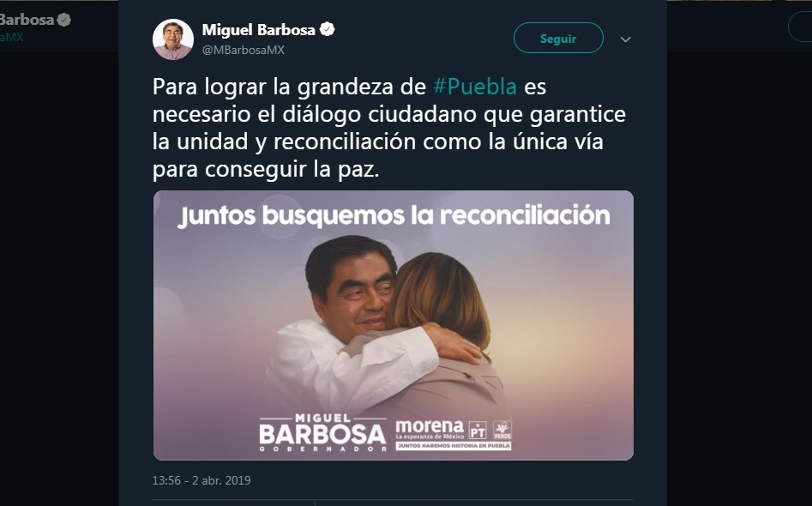Image resolution: width=812 pixels, height=506 pixels.
Task: Click the Morena logo in the image
Action: (x=430, y=430)
